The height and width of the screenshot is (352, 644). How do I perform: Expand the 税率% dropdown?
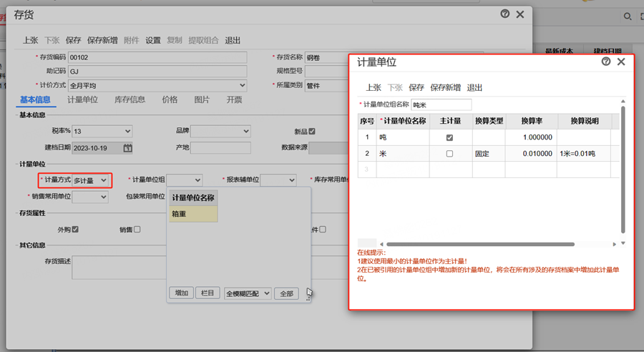(102, 132)
